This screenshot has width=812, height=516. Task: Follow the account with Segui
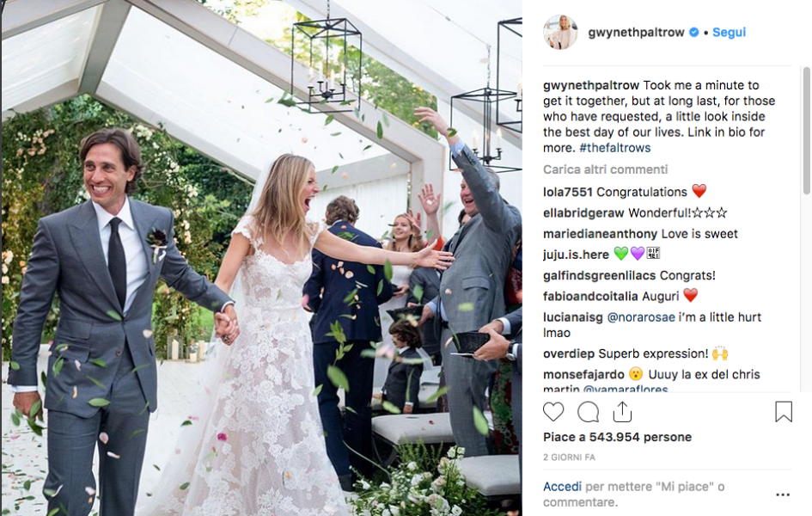(730, 32)
